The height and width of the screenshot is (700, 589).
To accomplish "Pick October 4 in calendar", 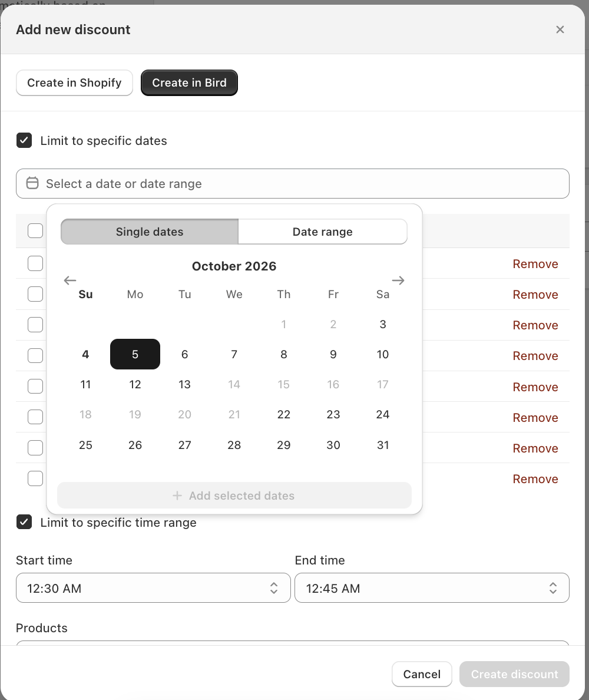I will coord(85,354).
